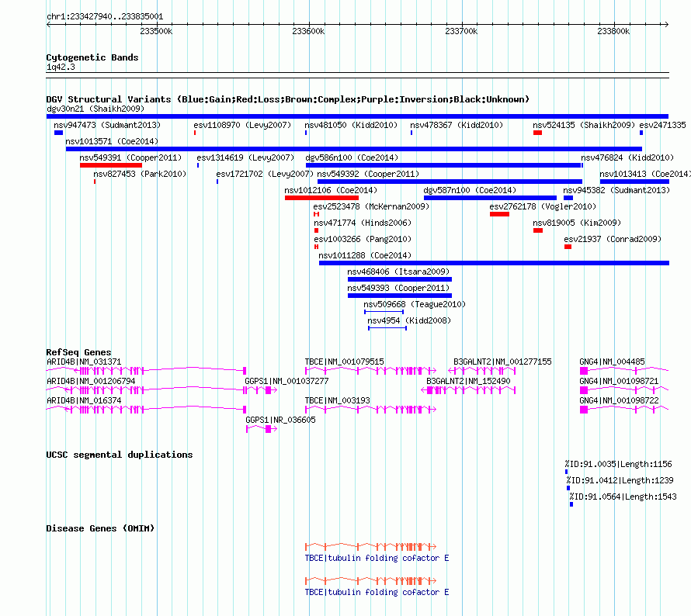This screenshot has height=616, width=691.
Task: Click the 233800k ruler position
Action: click(x=613, y=31)
